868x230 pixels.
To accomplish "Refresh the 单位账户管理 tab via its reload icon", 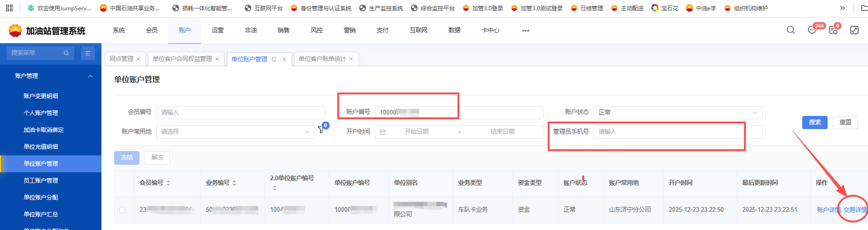I will (274, 59).
